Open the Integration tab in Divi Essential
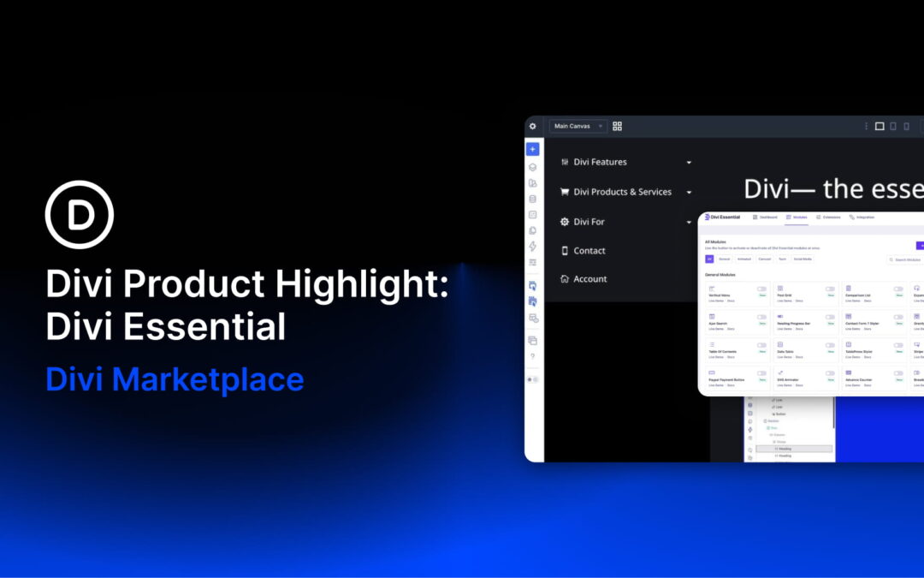924x578 pixels. [x=862, y=217]
